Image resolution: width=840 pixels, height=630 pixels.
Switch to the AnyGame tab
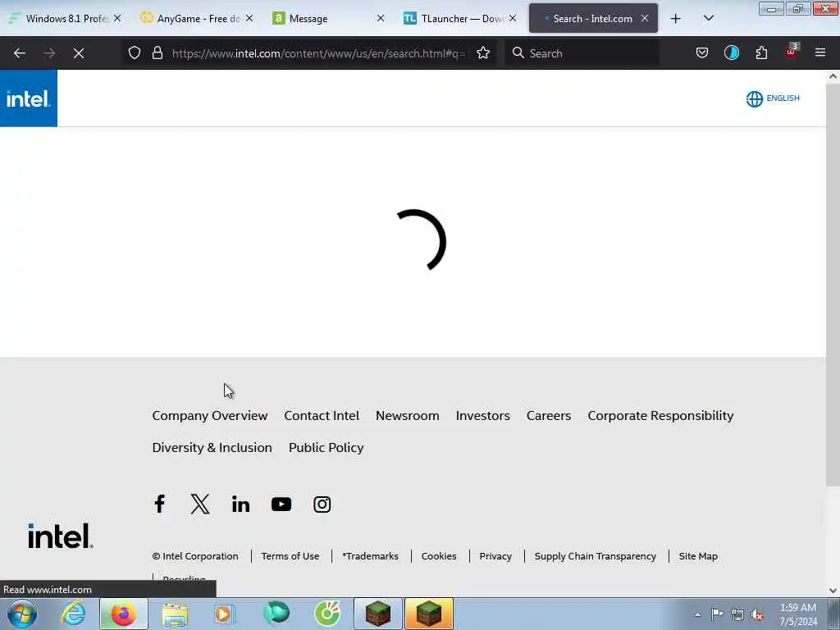tap(196, 19)
